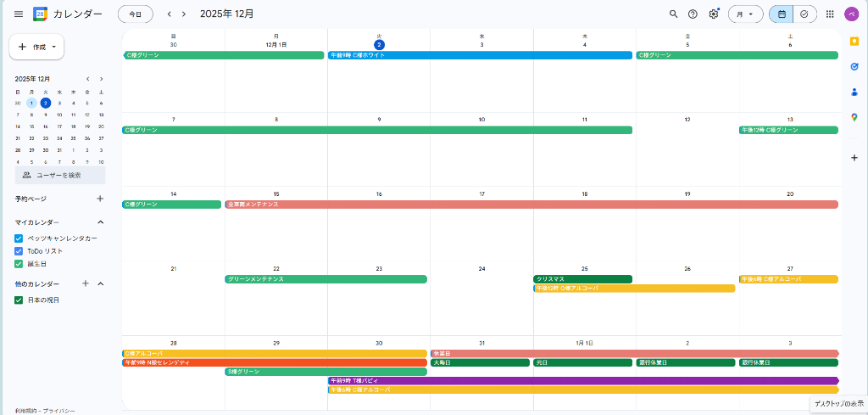Open Google Maps in side panel

854,117
